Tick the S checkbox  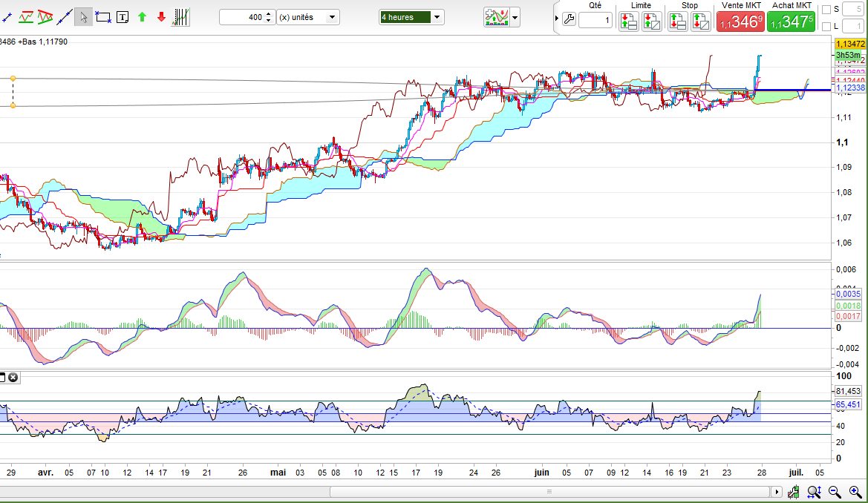click(x=827, y=9)
